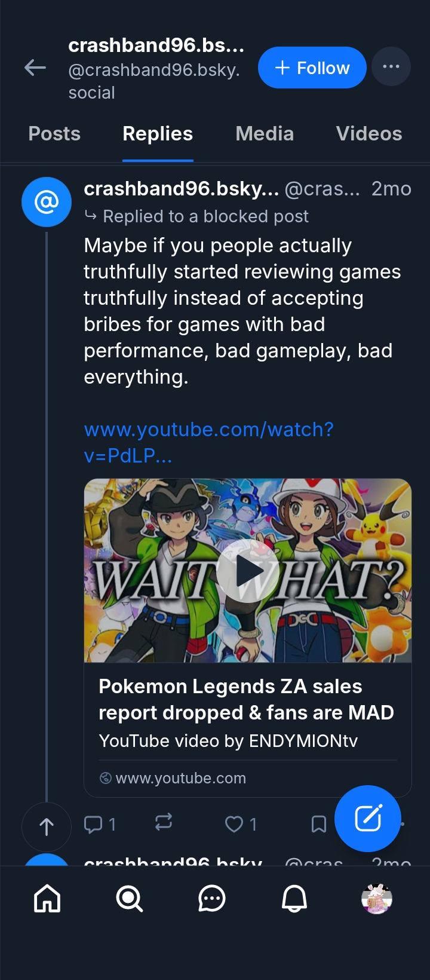Compose a new post with the pencil button
430x980 pixels.
(x=367, y=819)
